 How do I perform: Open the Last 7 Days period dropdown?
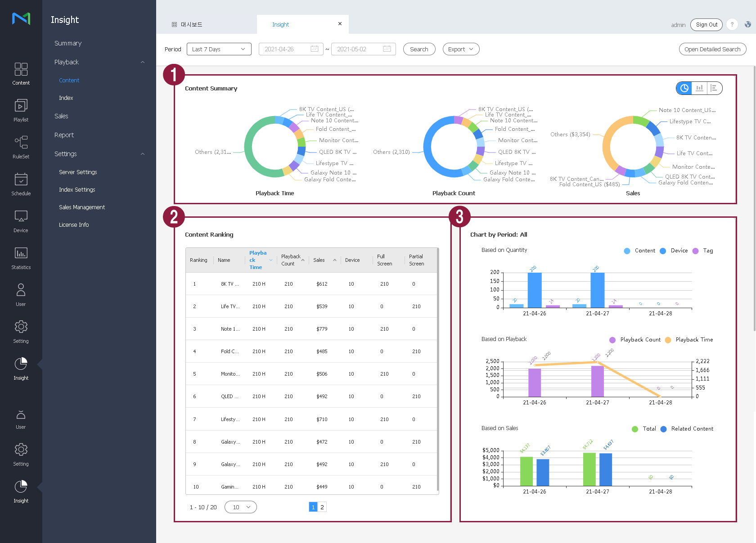pyautogui.click(x=219, y=49)
